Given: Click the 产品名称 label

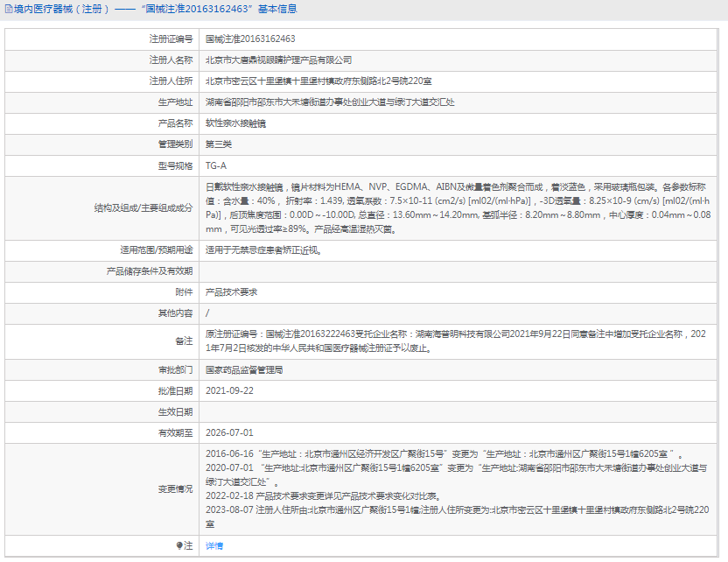Looking at the screenshot, I should click(175, 123).
